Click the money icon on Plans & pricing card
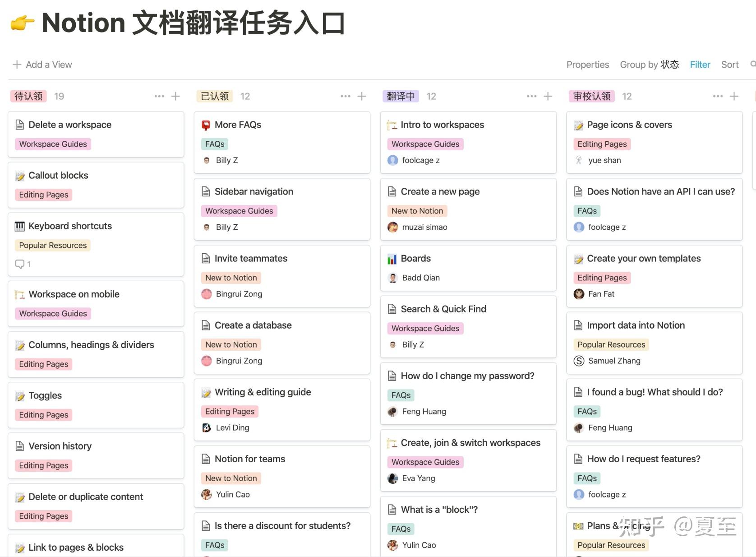 click(x=578, y=525)
